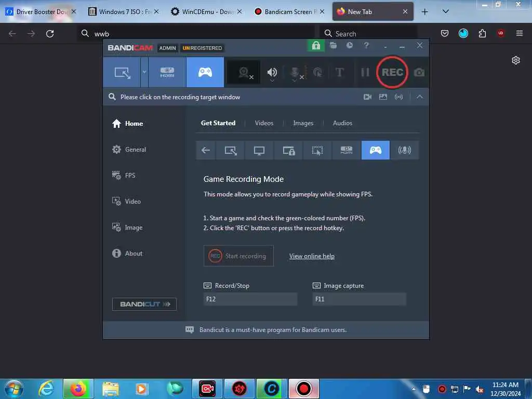Click the Bandicut must-have program message
Image resolution: width=532 pixels, height=399 pixels.
[x=273, y=330]
